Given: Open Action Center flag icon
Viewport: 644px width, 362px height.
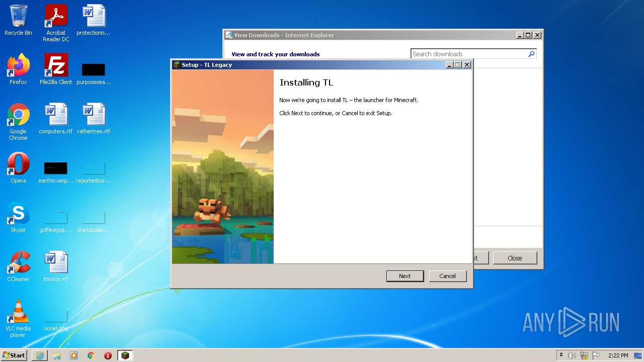Looking at the screenshot, I should (x=596, y=355).
